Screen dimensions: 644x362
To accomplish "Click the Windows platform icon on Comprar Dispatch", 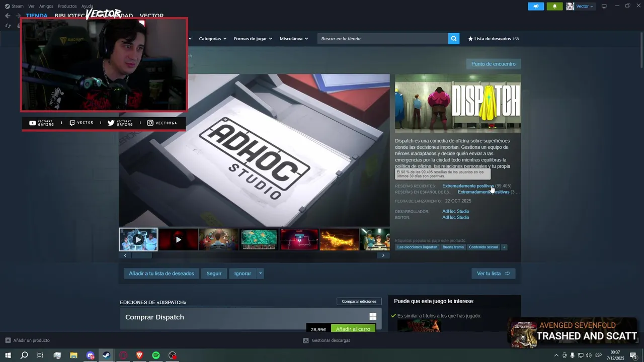I will click(373, 317).
